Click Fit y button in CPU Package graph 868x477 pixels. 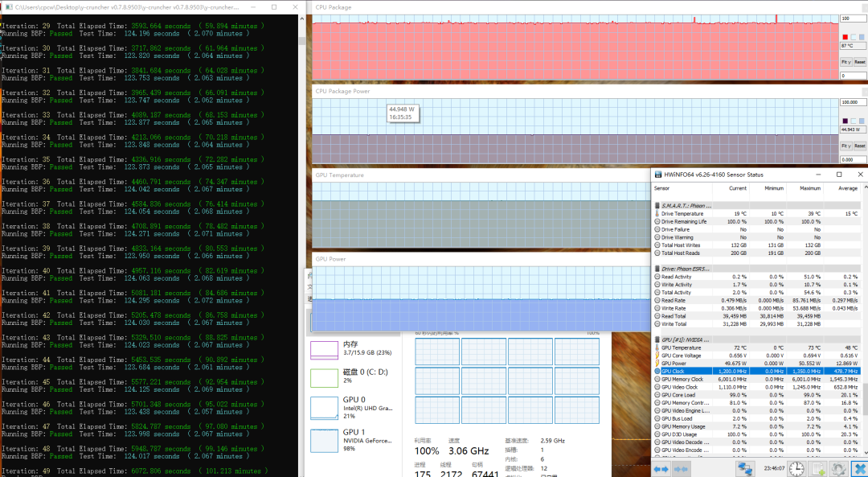[845, 62]
